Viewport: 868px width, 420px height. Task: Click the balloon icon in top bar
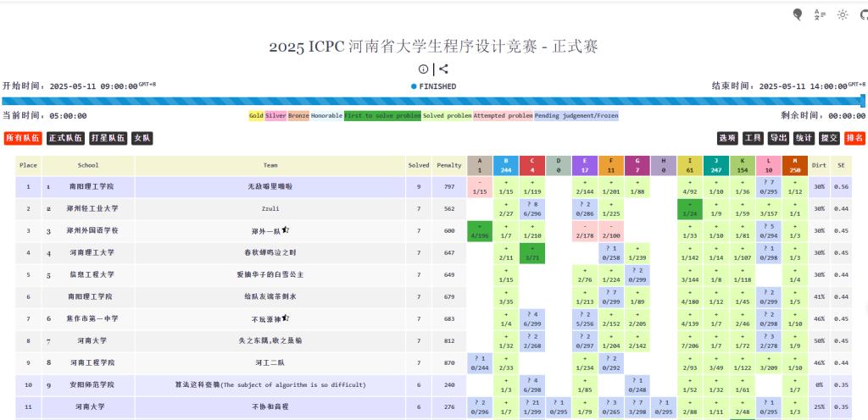click(798, 14)
